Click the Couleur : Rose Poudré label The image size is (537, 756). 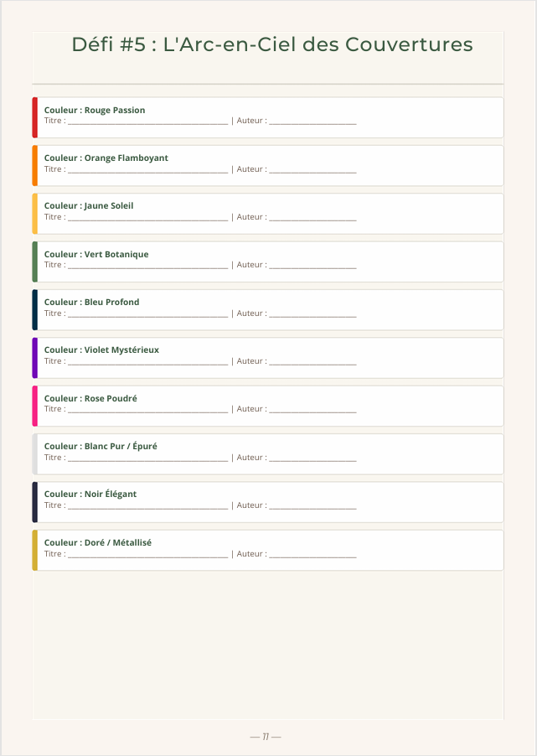tap(90, 398)
